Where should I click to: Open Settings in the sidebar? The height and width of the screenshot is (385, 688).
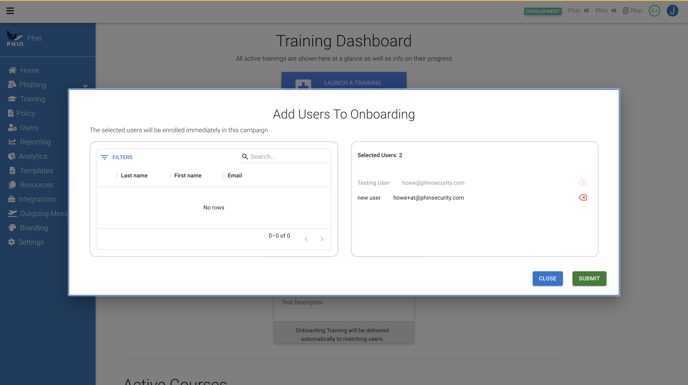[x=26, y=242]
